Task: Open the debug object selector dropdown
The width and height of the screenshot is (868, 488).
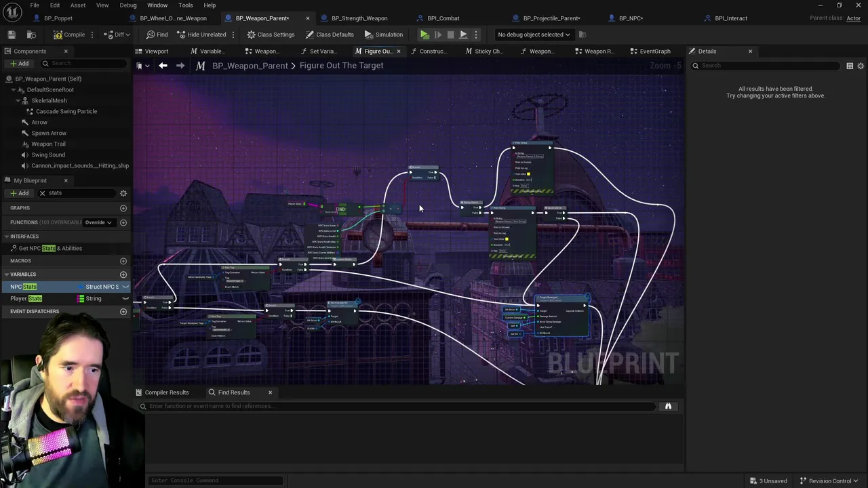Action: 534,35
